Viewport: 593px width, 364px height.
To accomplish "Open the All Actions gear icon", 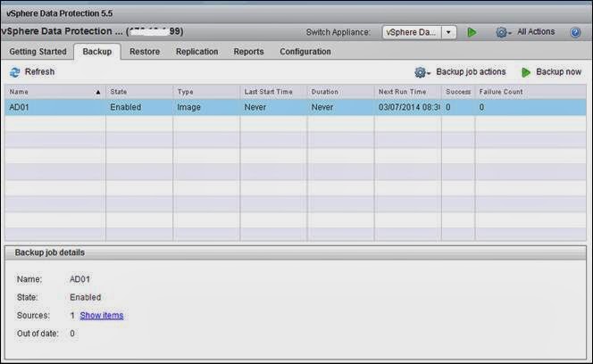I will [x=502, y=32].
